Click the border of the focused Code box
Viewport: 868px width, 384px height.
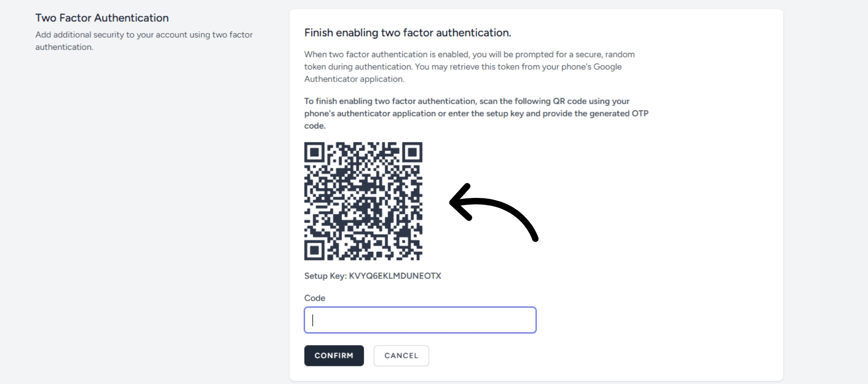(420, 307)
